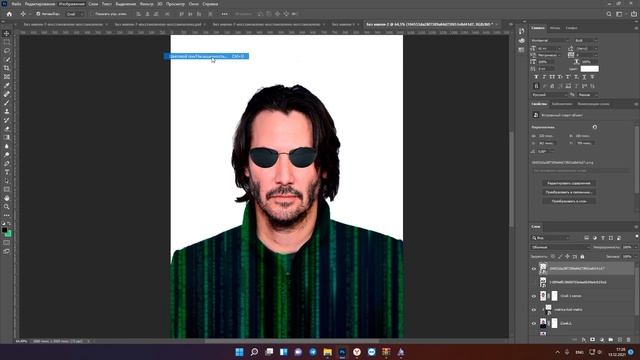This screenshot has width=640, height=360.
Task: Hide the matrix smart object layer
Action: tap(533, 309)
